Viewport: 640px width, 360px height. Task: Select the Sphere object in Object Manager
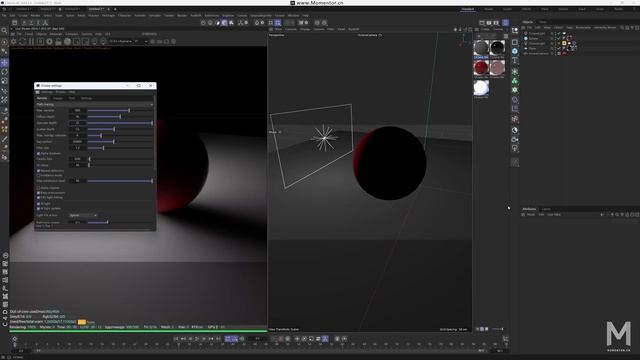point(533,38)
